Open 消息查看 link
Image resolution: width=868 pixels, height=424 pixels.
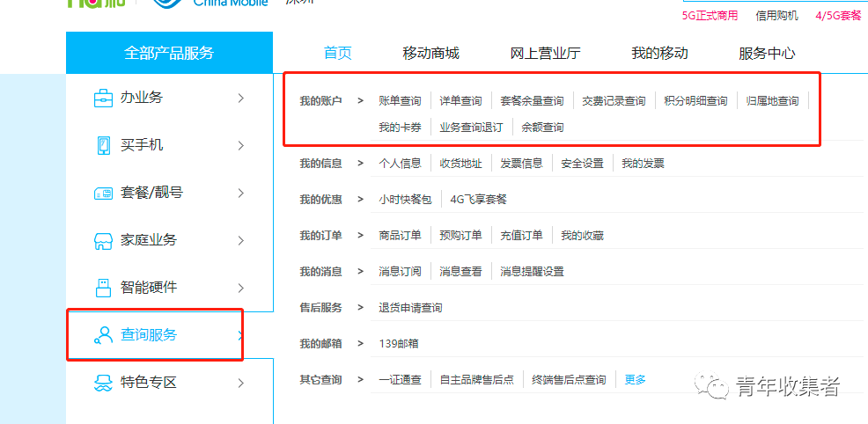(x=460, y=272)
